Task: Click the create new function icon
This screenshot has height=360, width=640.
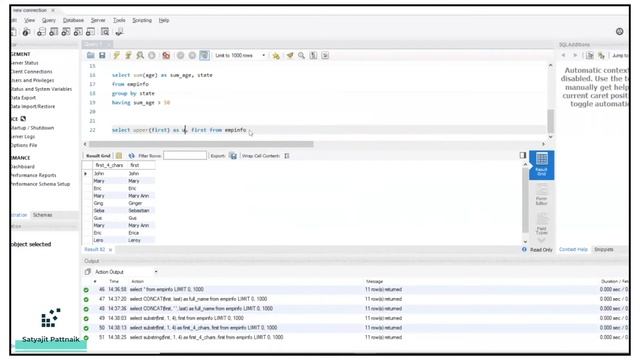Action: point(91,32)
